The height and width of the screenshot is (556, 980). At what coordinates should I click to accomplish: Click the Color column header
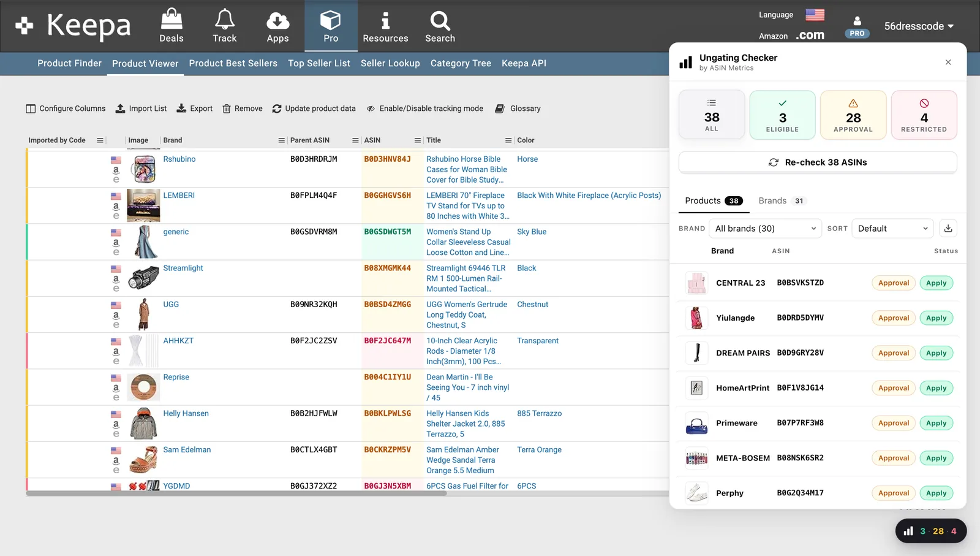pyautogui.click(x=526, y=140)
